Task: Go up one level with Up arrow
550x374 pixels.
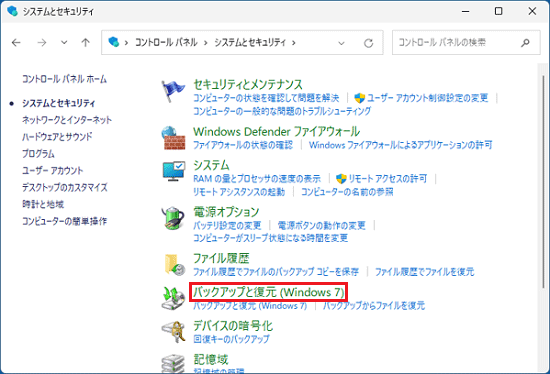Action: (x=85, y=42)
